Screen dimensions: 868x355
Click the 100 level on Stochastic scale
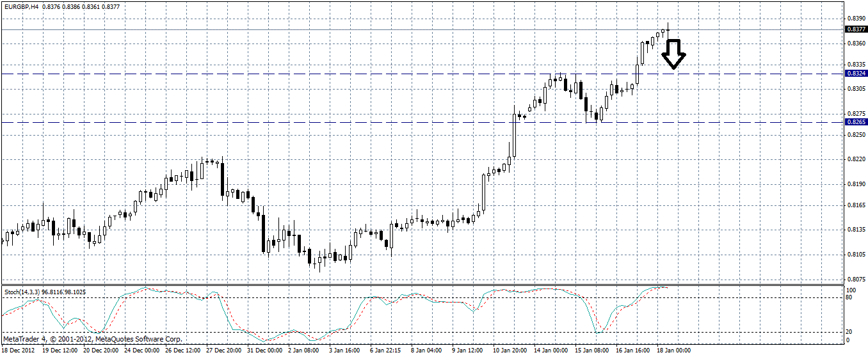852,290
